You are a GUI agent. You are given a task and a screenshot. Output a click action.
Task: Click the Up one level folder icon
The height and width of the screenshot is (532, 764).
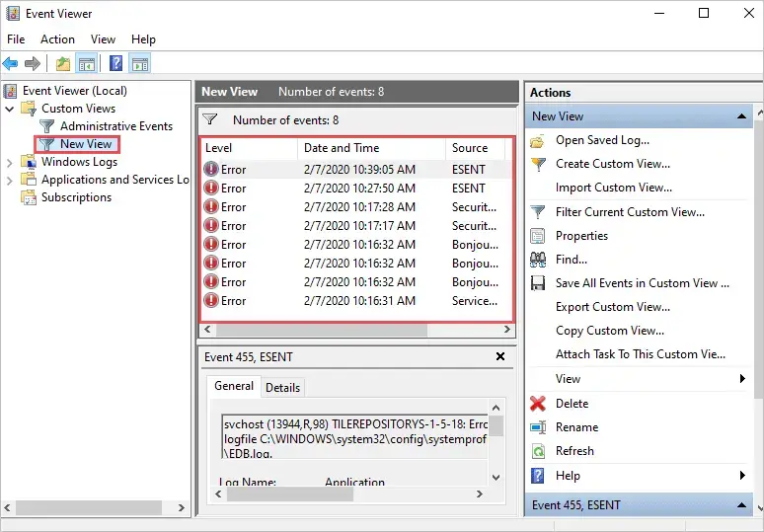tap(63, 63)
